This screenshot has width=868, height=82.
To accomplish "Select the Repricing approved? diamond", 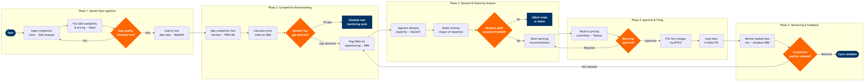I will click(628, 41).
